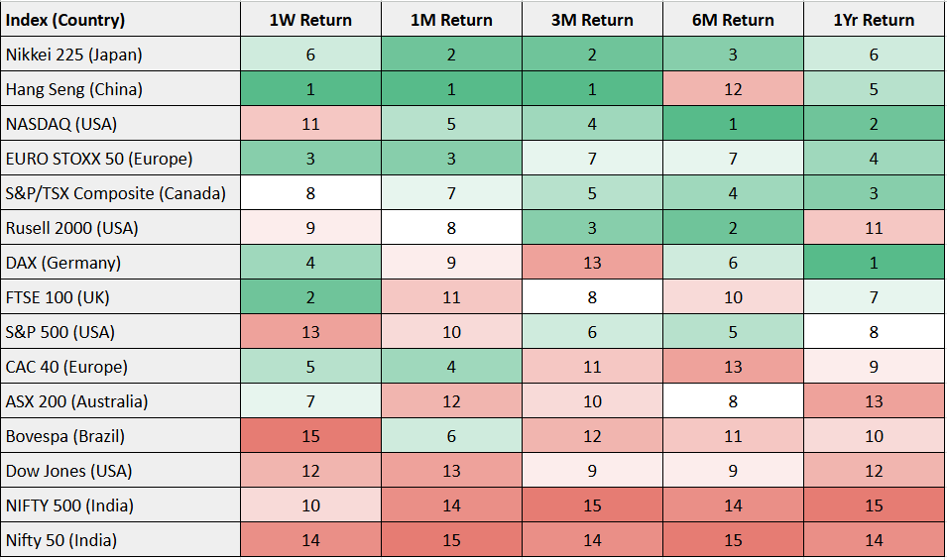Select the 1W Return column header

point(310,20)
